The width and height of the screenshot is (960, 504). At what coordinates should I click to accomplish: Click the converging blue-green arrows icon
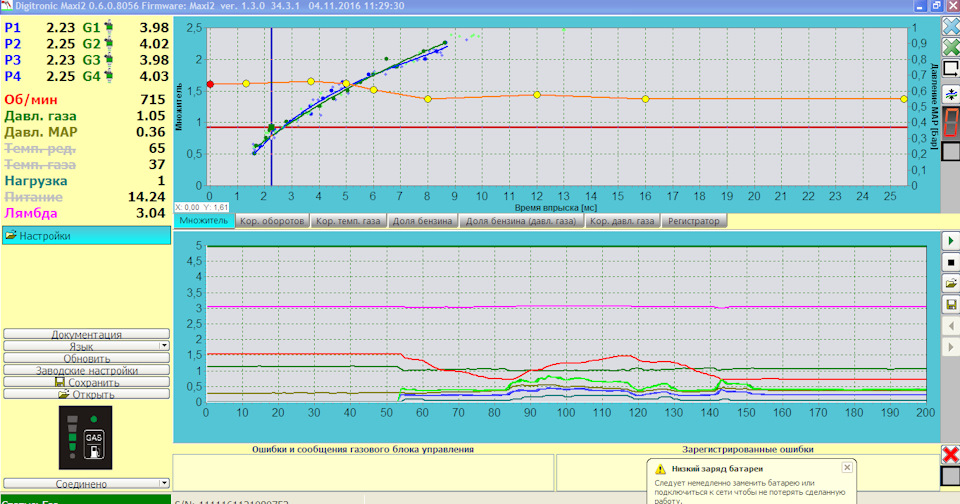[951, 94]
